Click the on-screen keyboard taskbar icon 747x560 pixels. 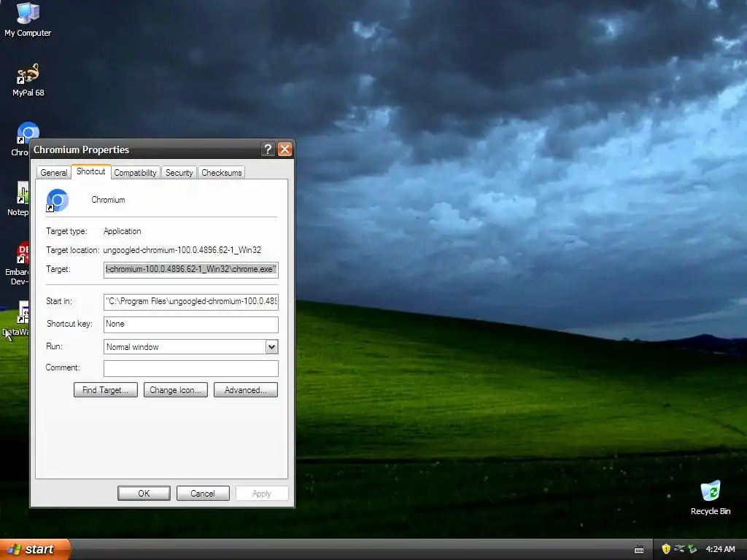pos(639,550)
